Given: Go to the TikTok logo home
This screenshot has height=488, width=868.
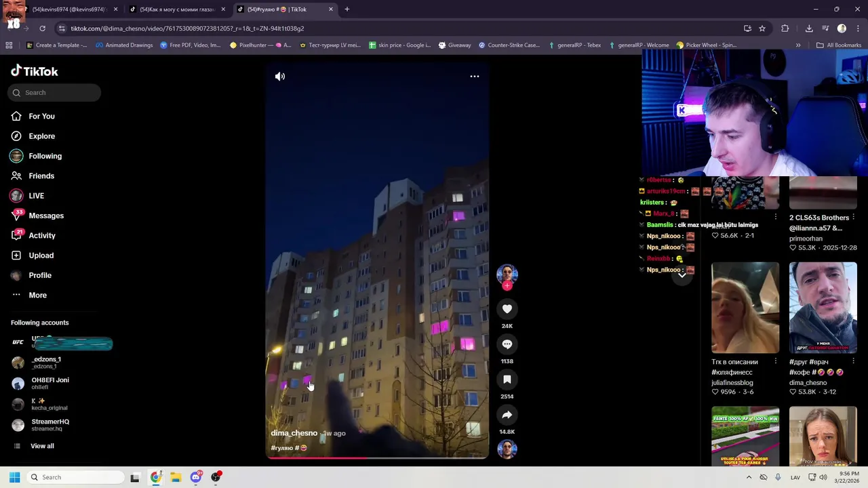Looking at the screenshot, I should click(x=35, y=71).
